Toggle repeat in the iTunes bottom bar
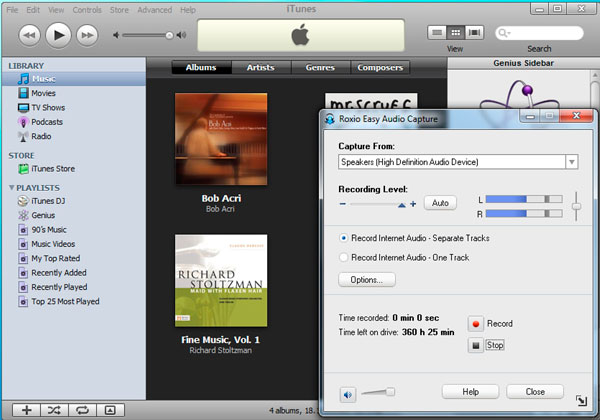 pyautogui.click(x=82, y=410)
